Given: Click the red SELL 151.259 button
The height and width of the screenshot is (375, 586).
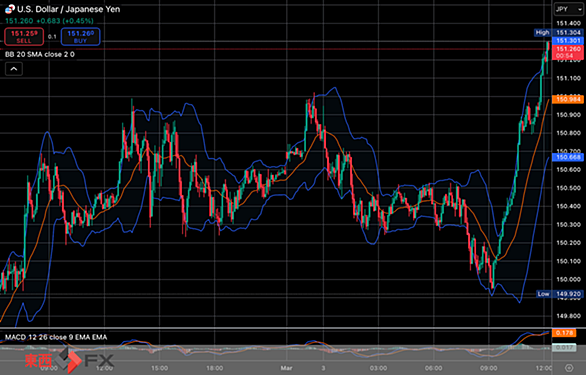Looking at the screenshot, I should (24, 37).
